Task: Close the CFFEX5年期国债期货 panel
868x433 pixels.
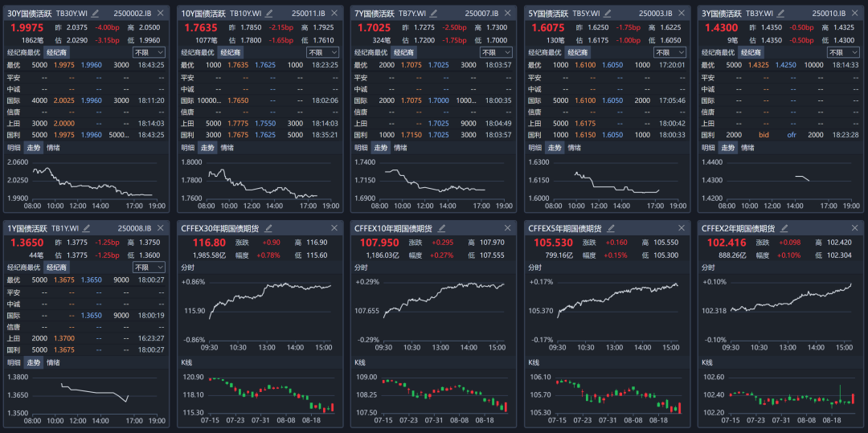Action: coord(682,228)
